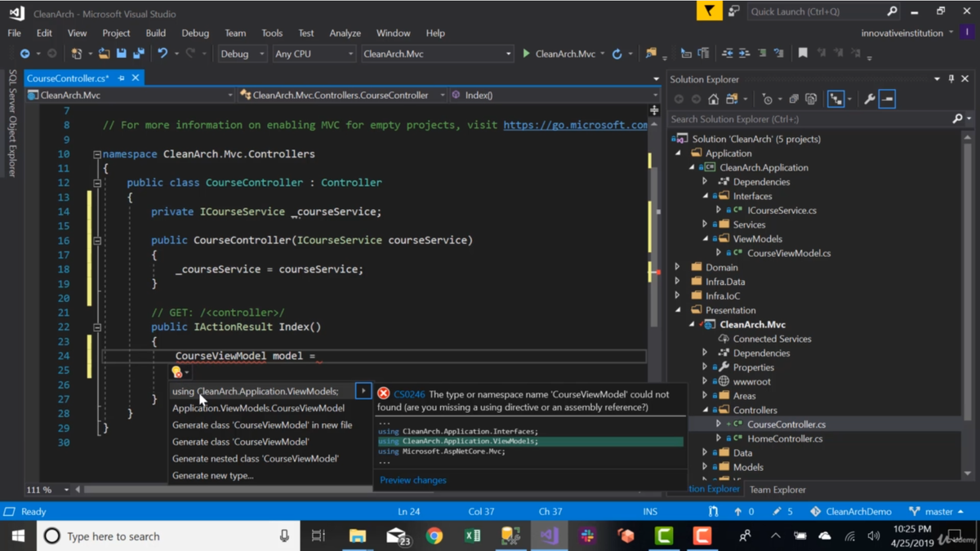Click the Save All icon

[139, 54]
